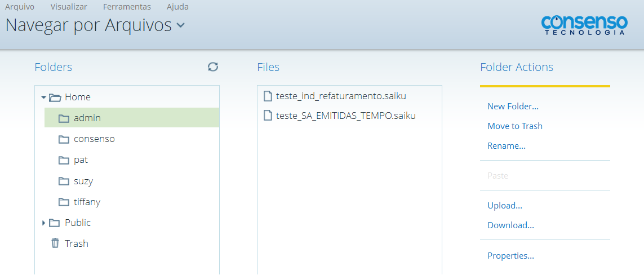
Task: Open the Ferramentas menu
Action: click(x=127, y=7)
